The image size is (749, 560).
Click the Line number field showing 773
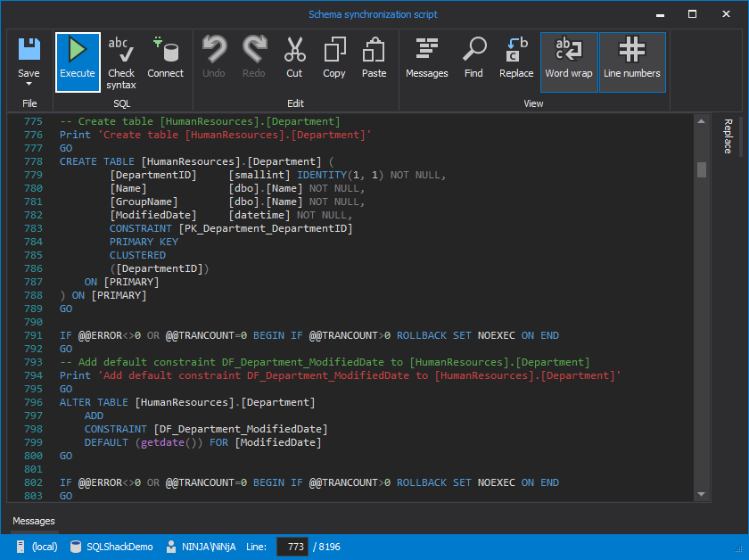click(x=293, y=547)
